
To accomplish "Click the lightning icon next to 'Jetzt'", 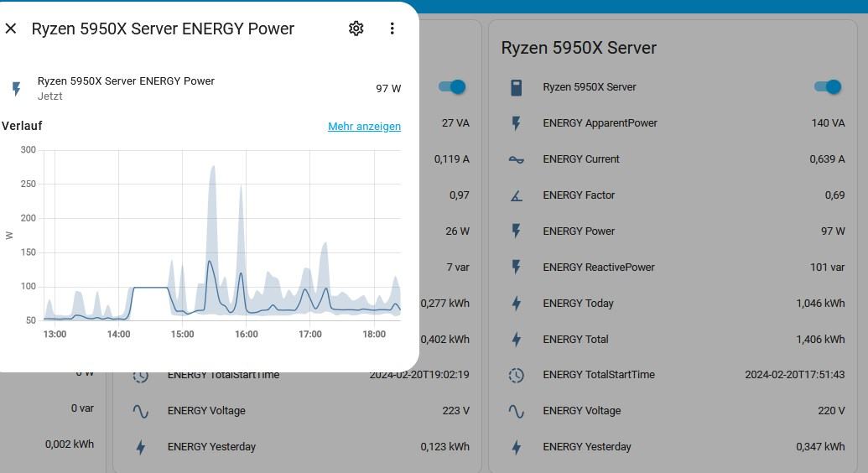I will tap(16, 89).
